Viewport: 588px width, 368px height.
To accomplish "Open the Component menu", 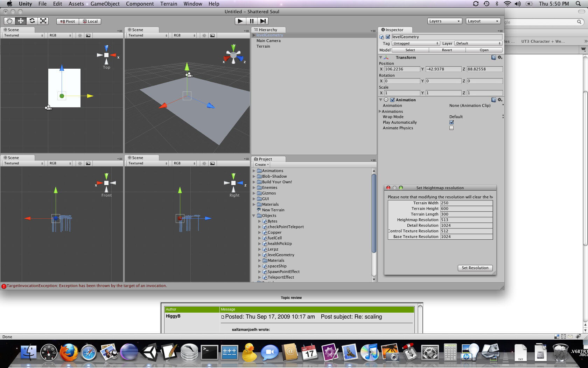I will point(140,4).
